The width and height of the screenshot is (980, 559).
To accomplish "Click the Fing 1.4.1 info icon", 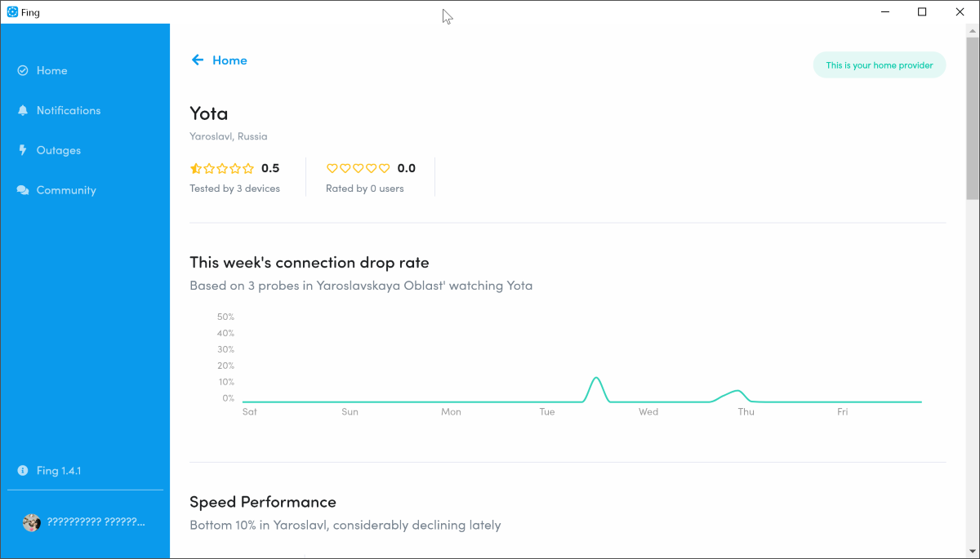I will (x=23, y=471).
